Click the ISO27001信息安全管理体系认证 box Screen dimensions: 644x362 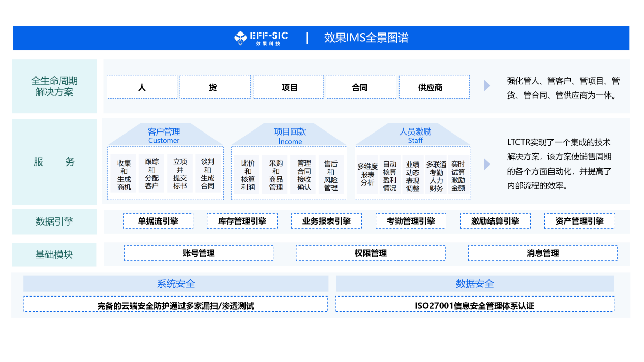474,305
